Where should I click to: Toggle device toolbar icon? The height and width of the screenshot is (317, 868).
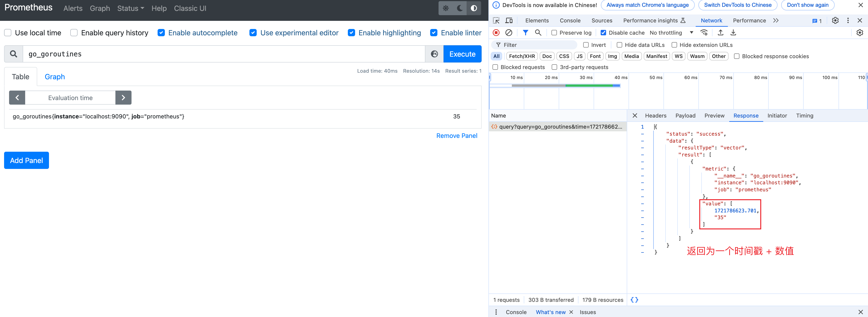click(509, 21)
